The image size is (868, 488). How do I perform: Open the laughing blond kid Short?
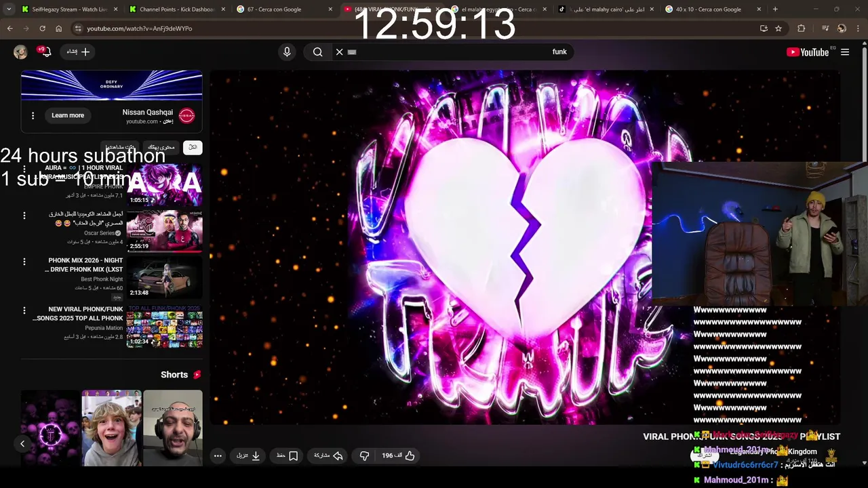[112, 428]
